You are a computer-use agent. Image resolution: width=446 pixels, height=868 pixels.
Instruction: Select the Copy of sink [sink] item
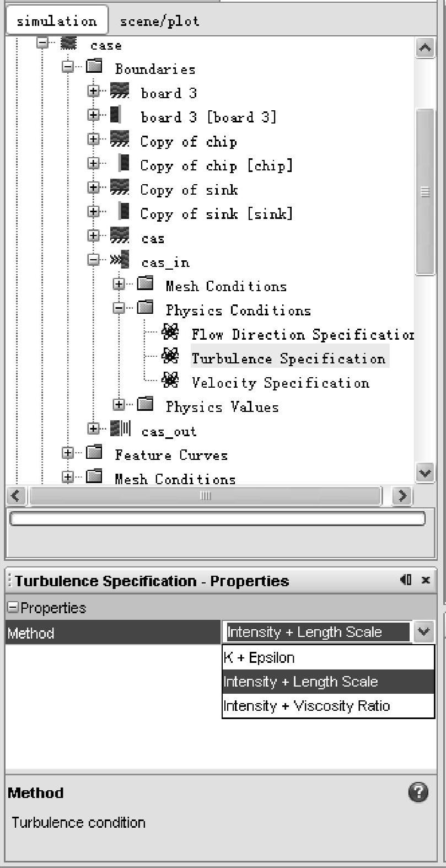coord(216,213)
